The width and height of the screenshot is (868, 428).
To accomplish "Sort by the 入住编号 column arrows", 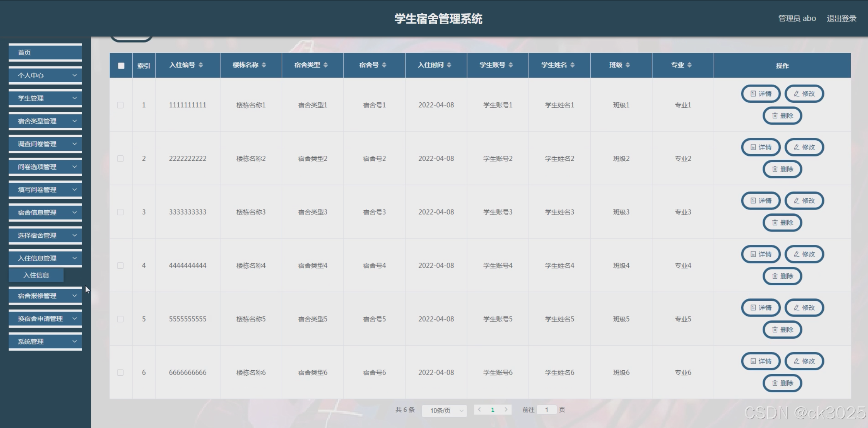I will (201, 65).
